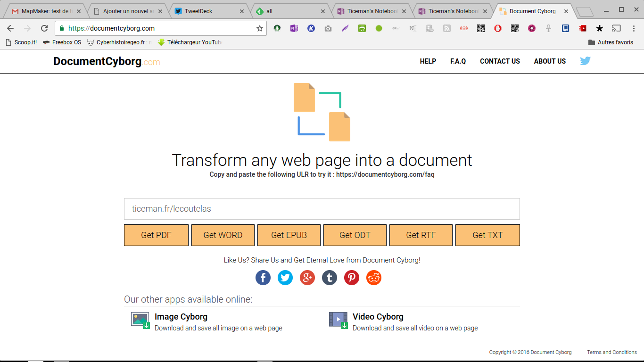Bookmark this page with the star icon

[260, 28]
